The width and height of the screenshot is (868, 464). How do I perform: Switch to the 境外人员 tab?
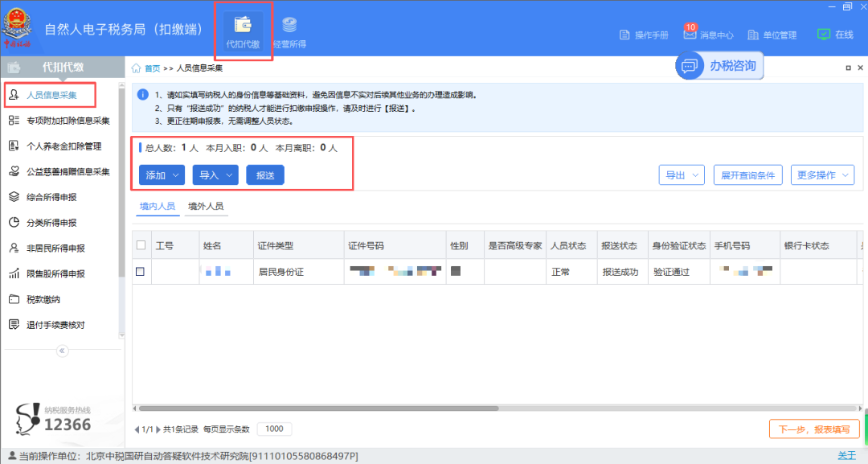tap(206, 207)
